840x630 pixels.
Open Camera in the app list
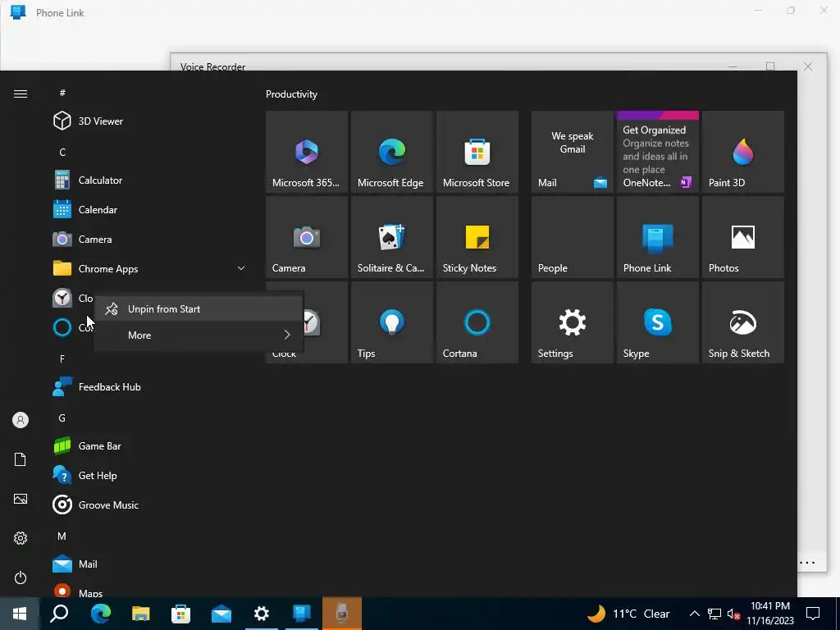tap(150, 239)
